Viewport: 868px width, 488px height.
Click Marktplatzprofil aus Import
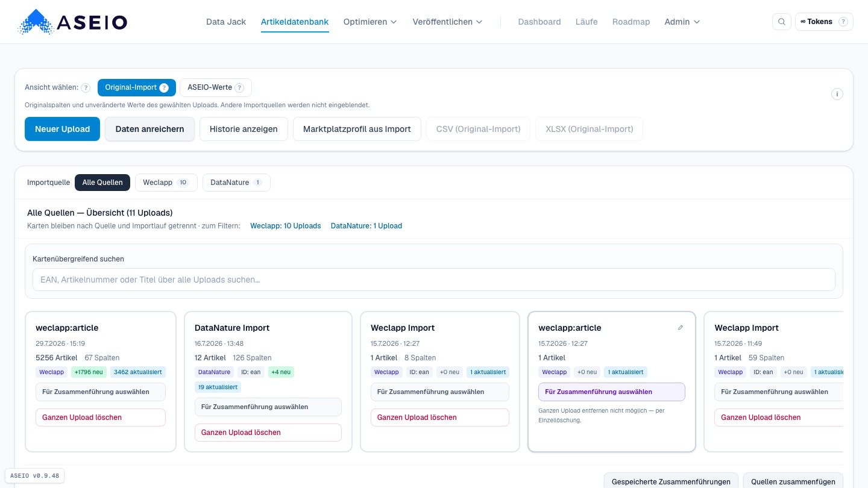[357, 129]
